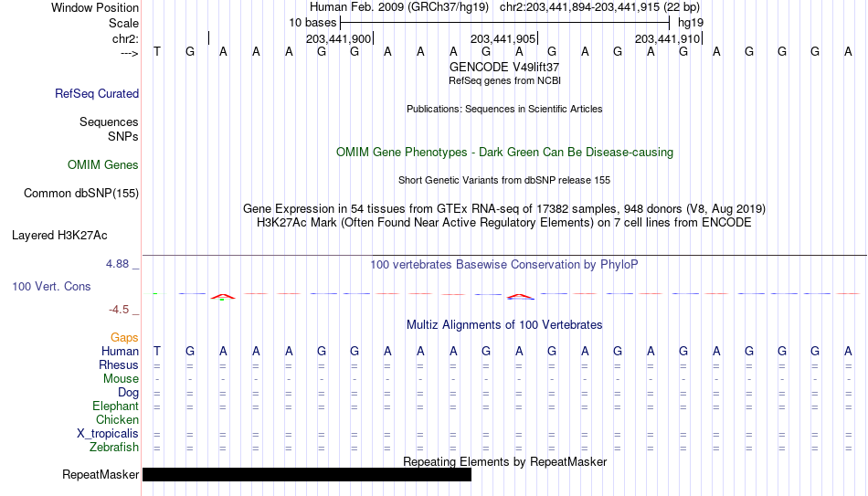Image resolution: width=868 pixels, height=496 pixels.
Task: Open the GTEx Gene Expression in 54 tissues title
Action: click(504, 208)
